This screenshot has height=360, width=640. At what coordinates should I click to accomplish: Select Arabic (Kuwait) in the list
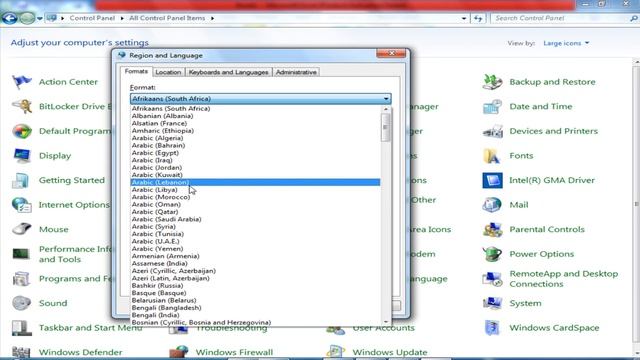click(255, 175)
